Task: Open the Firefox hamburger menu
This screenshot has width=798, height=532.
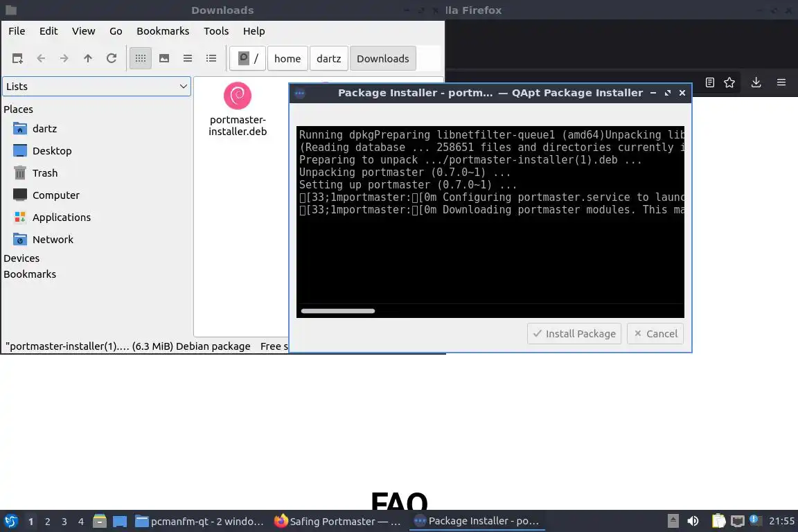Action: pyautogui.click(x=781, y=82)
